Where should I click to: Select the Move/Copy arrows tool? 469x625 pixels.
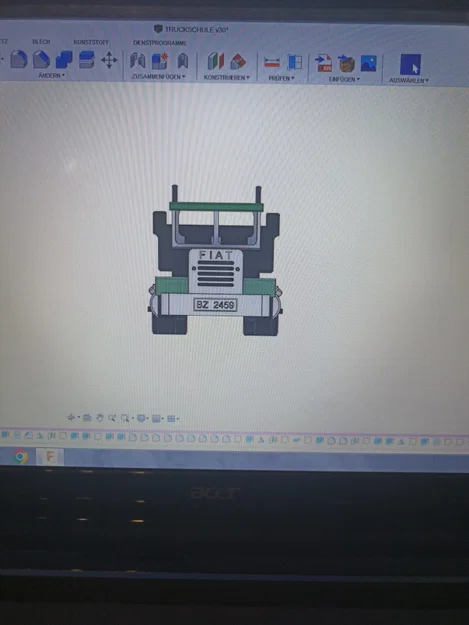click(x=109, y=61)
